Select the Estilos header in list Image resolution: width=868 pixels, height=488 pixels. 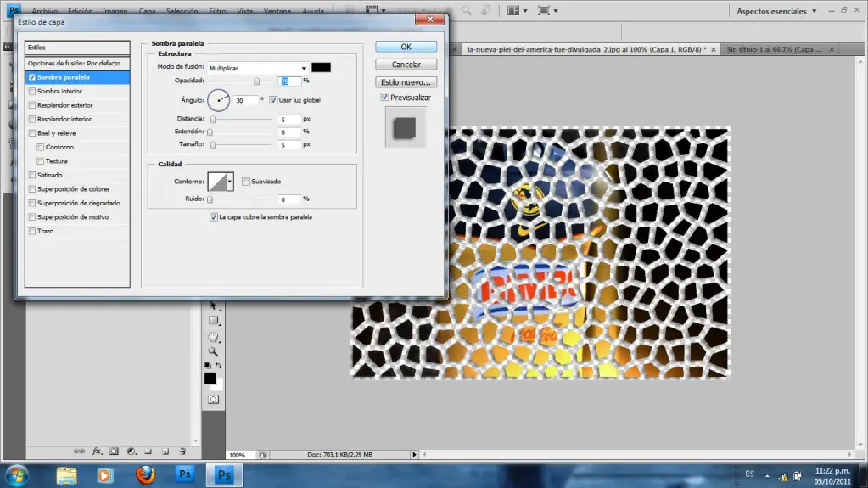coord(77,47)
